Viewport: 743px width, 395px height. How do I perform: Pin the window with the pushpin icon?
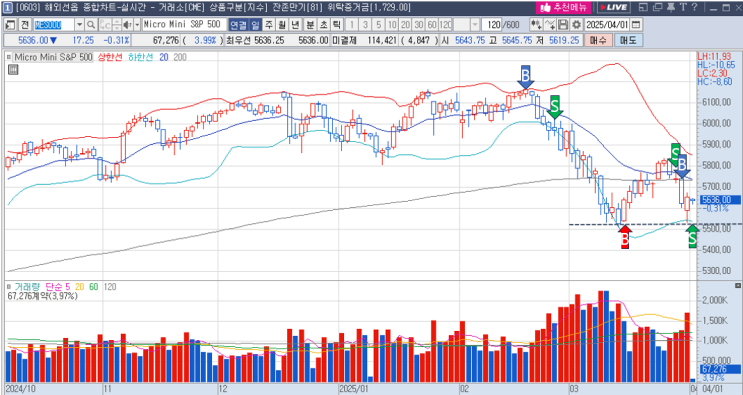tap(670, 8)
